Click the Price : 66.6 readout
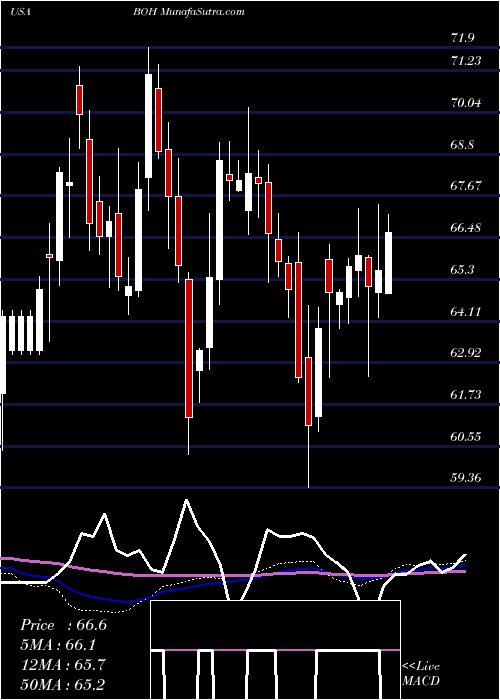Image resolution: width=500 pixels, height=700 pixels. pyautogui.click(x=63, y=625)
